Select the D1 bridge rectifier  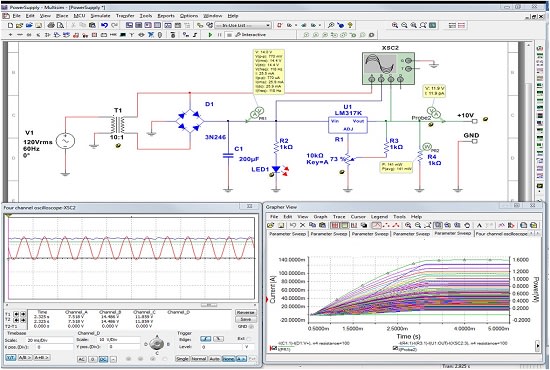(x=190, y=121)
